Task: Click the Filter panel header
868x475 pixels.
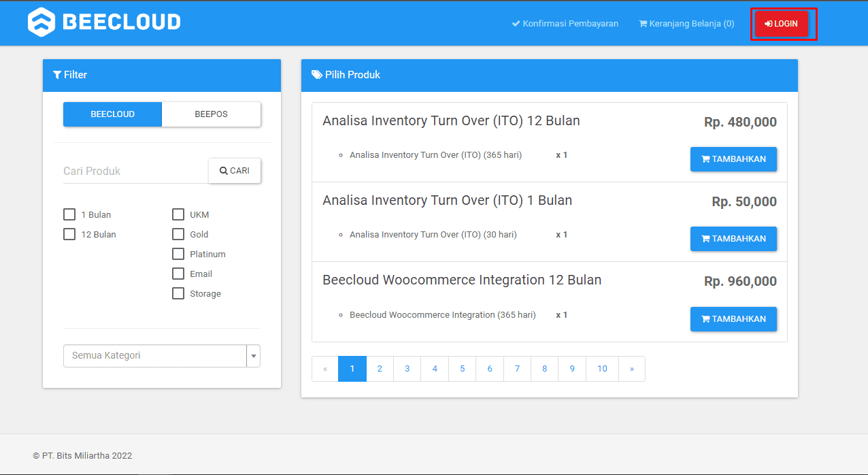Action: click(x=162, y=75)
